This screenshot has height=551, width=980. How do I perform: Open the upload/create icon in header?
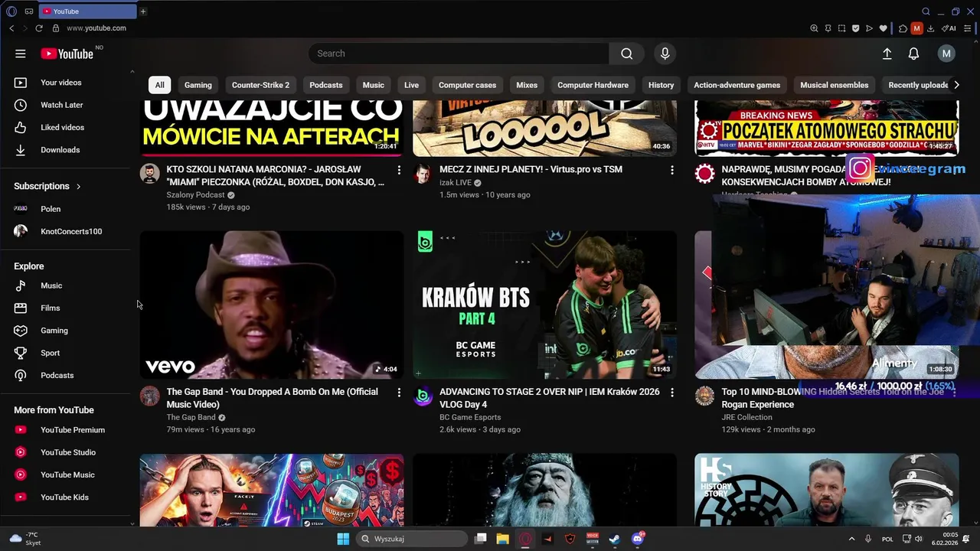(x=887, y=54)
